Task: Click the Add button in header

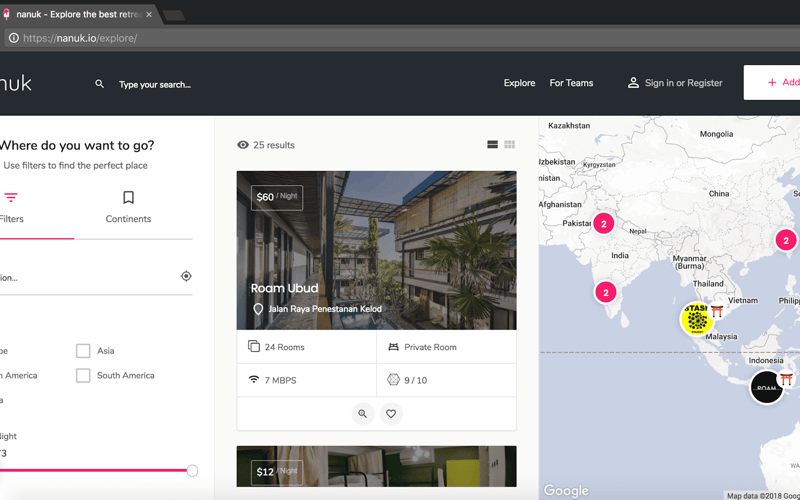Action: click(x=772, y=82)
